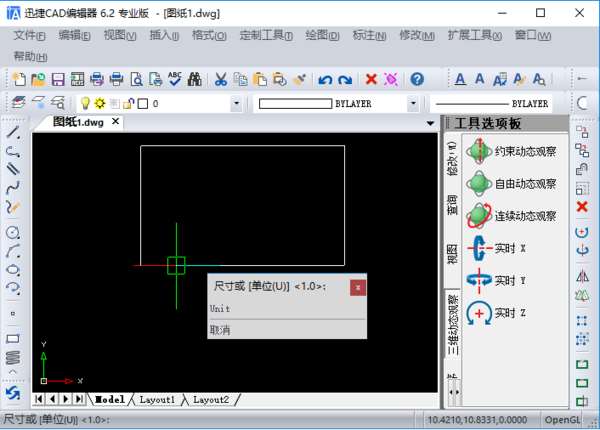Open the BYLAYER linetype combo box
Image resolution: width=600 pixels, height=430 pixels.
tap(492, 103)
